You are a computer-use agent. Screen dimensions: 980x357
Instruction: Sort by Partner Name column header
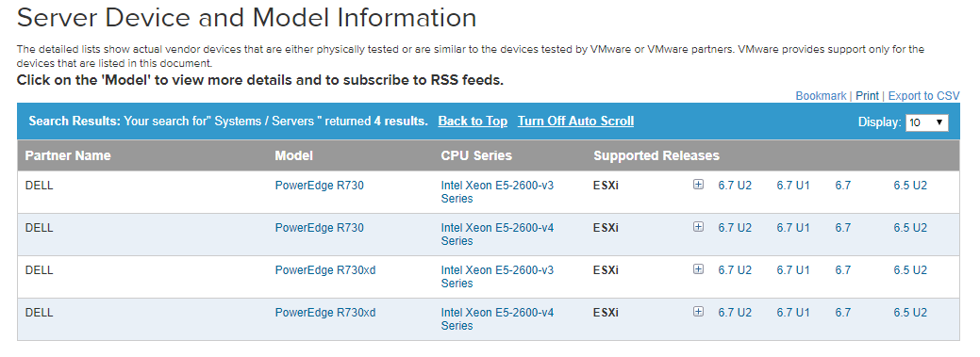(68, 155)
